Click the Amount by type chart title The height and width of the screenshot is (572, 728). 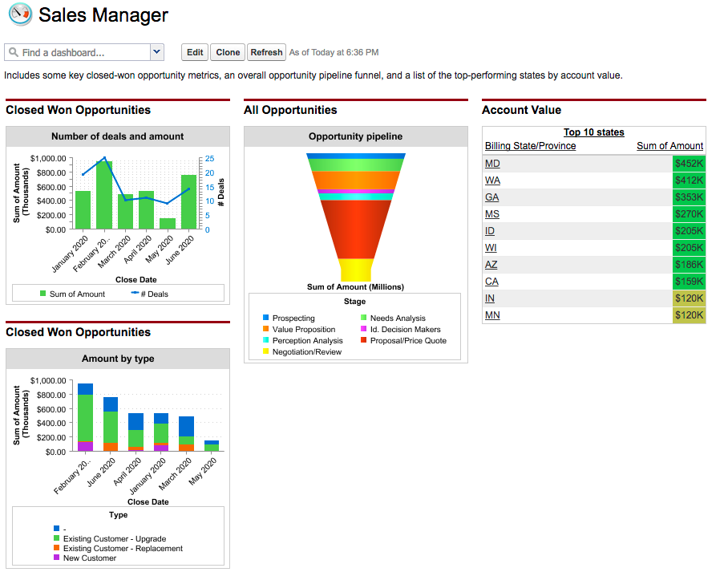tap(118, 359)
